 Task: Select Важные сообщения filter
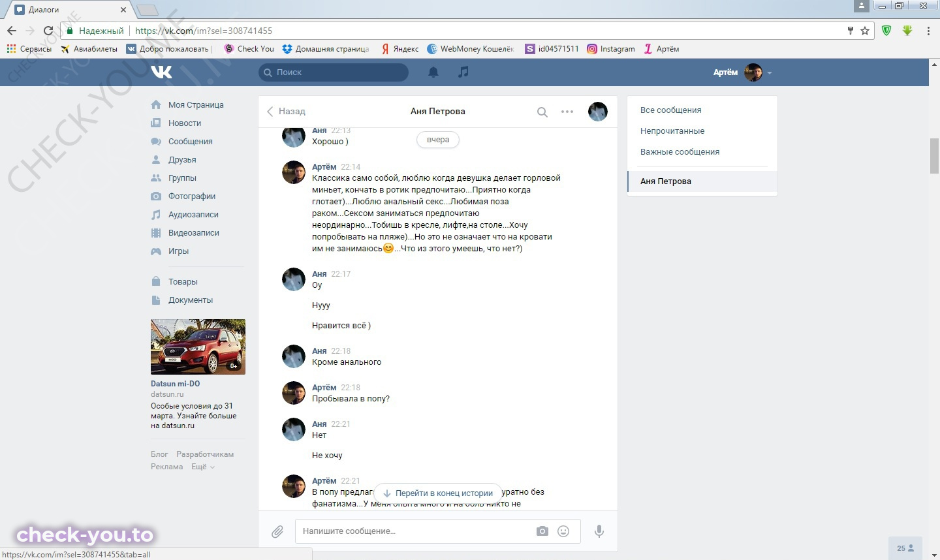(680, 151)
